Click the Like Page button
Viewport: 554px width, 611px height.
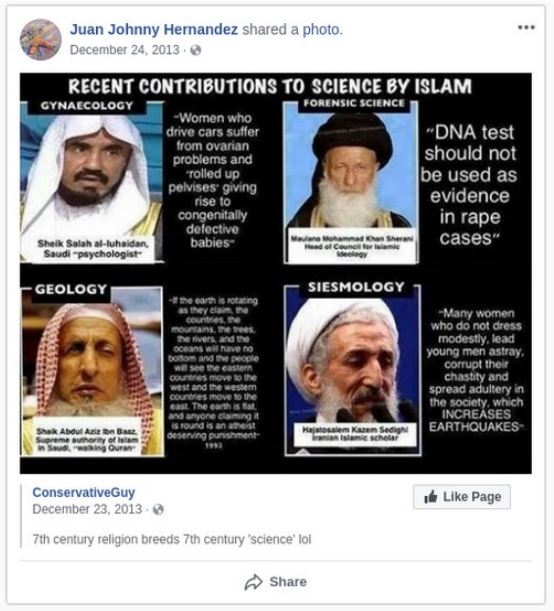(462, 497)
